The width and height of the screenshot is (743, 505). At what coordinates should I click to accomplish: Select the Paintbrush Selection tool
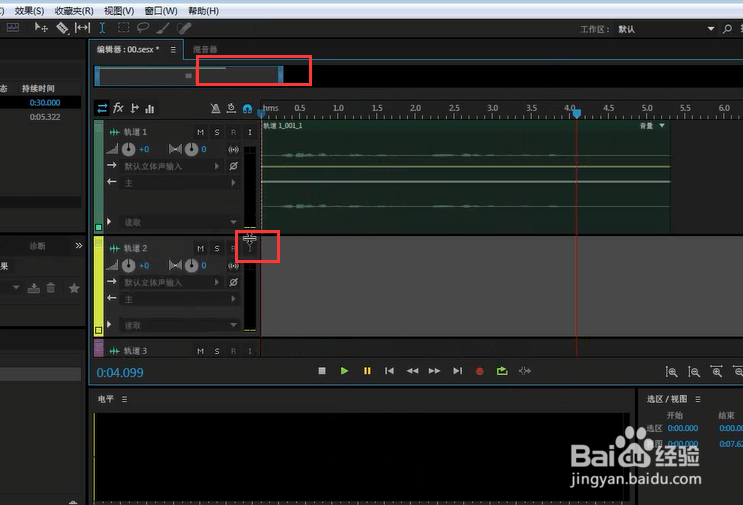(x=163, y=28)
